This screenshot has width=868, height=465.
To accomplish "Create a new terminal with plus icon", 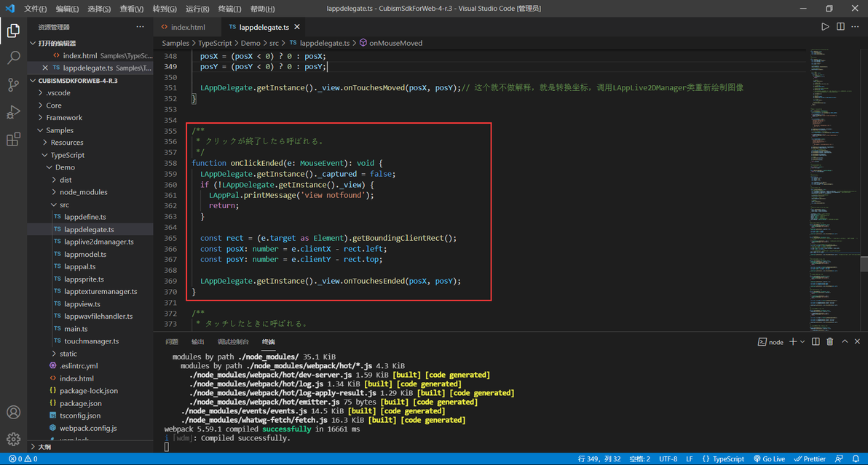I will [x=793, y=342].
